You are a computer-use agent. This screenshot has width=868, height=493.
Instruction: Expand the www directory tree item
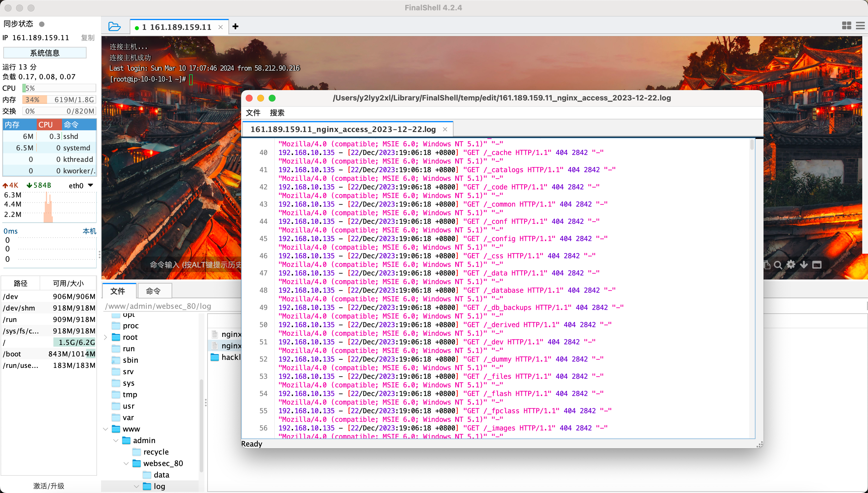pos(111,429)
